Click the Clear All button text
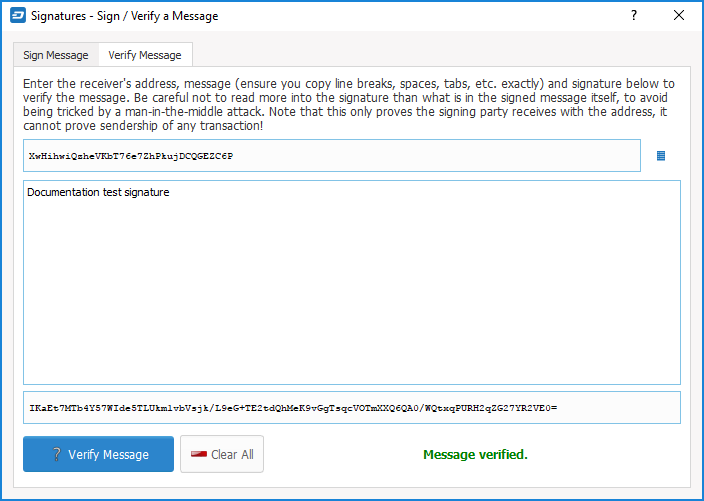Screen dimensions: 704x501 tap(232, 454)
